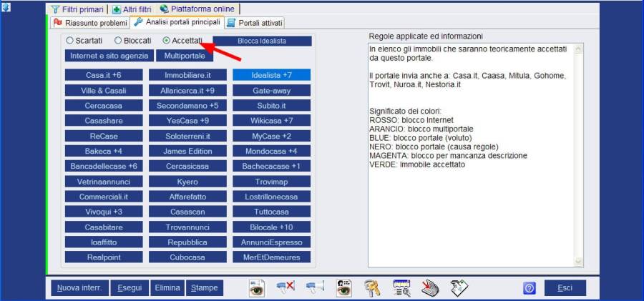The height and width of the screenshot is (301, 644).
Task: Click the mouse with red arrow icon
Action: (x=429, y=288)
